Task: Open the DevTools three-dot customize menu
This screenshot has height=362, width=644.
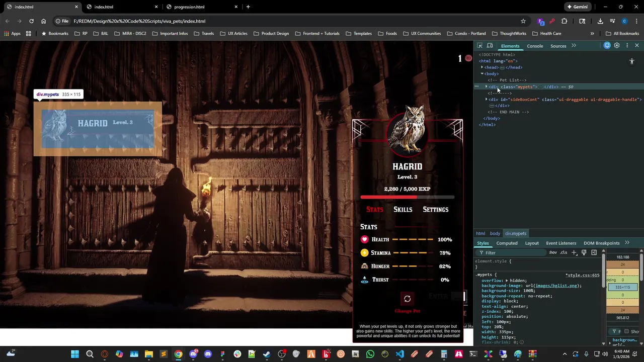Action: click(x=627, y=46)
